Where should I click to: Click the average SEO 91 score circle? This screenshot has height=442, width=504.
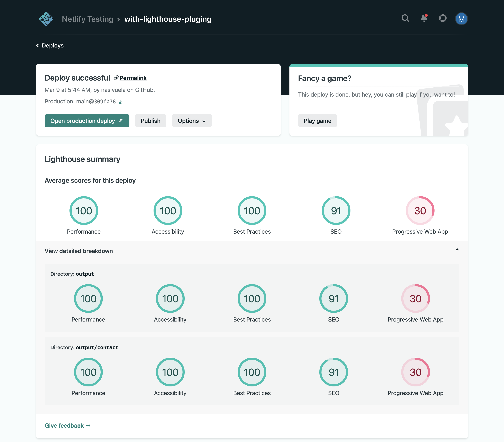coord(336,211)
